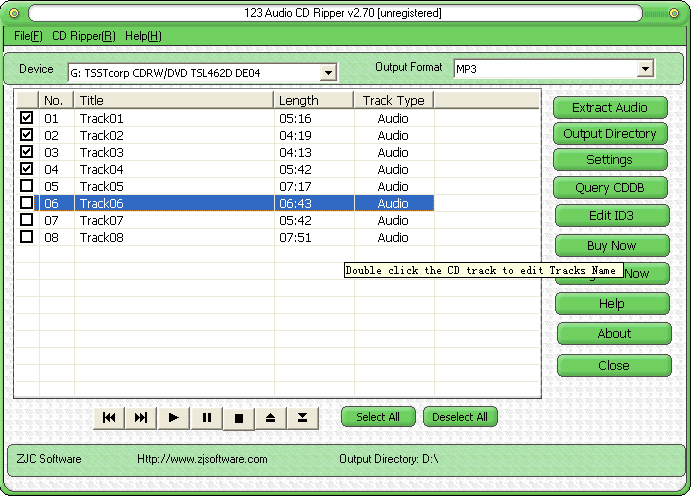Click the ZJC Software status text
Screen dimensions: 695x499
(49, 459)
